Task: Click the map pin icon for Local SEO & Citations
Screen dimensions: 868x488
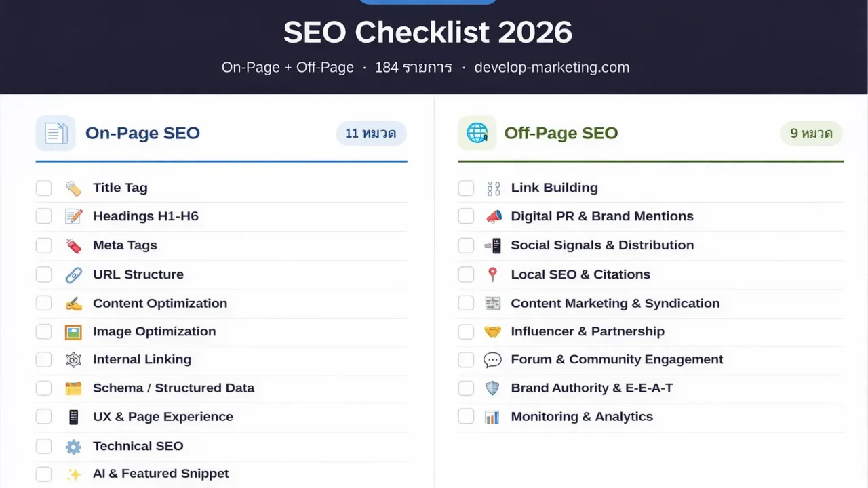Action: 493,274
